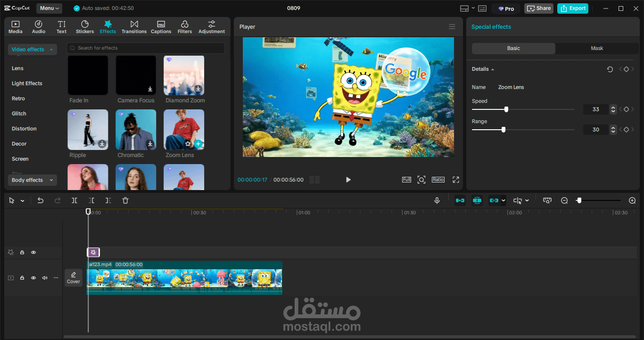Select the Basic tab

point(513,49)
